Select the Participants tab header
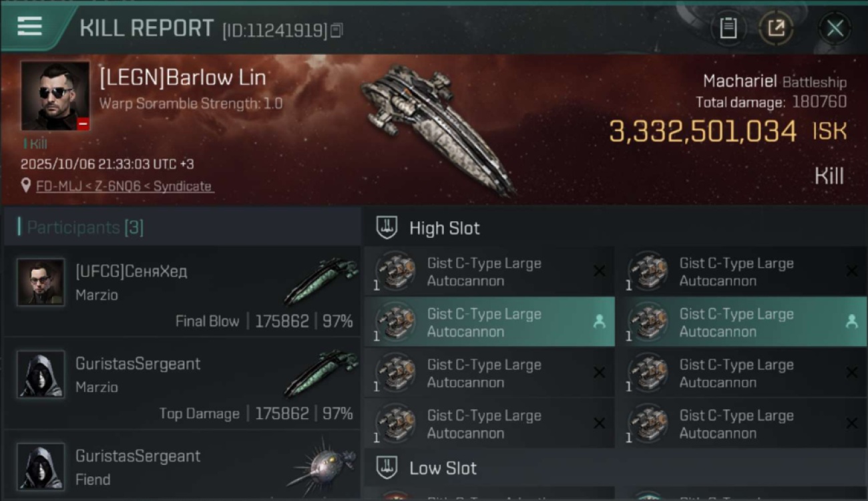 tap(80, 228)
